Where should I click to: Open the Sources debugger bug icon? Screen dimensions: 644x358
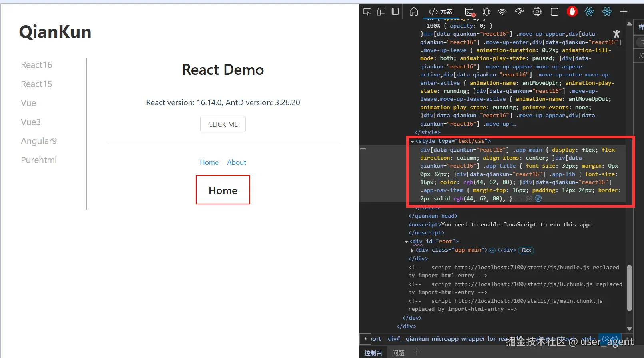tap(486, 12)
